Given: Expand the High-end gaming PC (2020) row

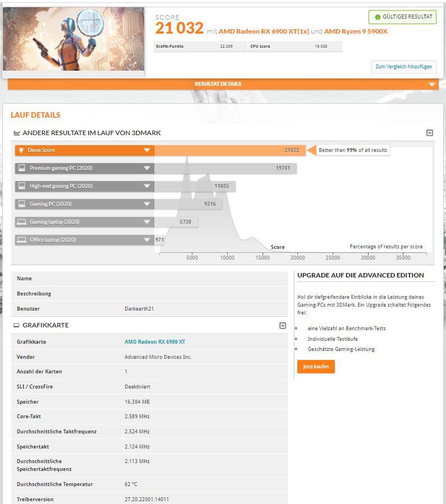Looking at the screenshot, I should pyautogui.click(x=84, y=186).
